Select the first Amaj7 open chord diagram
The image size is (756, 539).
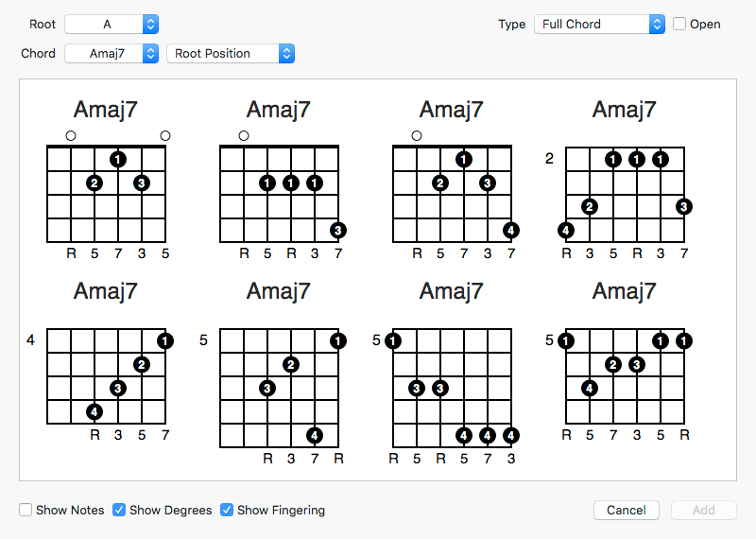tap(106, 194)
